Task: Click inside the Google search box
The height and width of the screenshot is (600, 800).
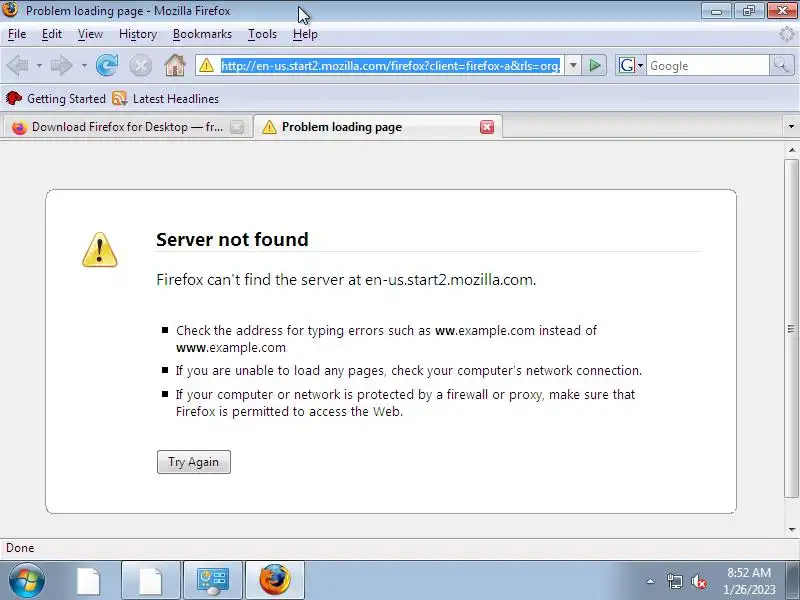Action: 708,65
